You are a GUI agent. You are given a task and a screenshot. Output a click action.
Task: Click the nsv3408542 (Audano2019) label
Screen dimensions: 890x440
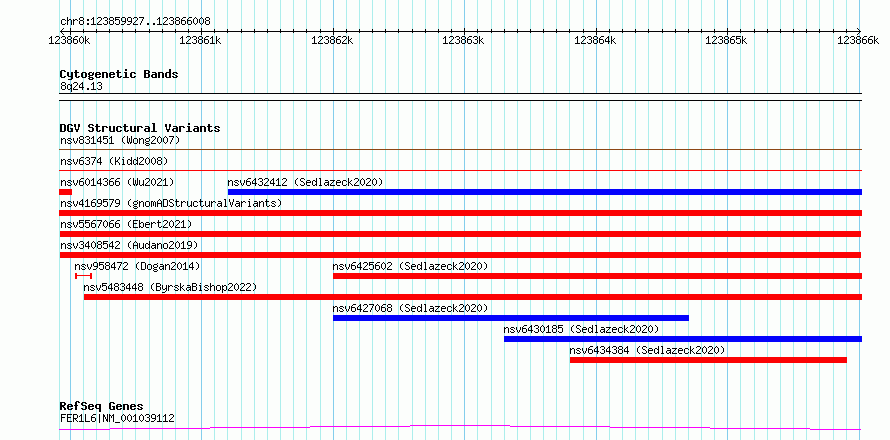pos(129,245)
